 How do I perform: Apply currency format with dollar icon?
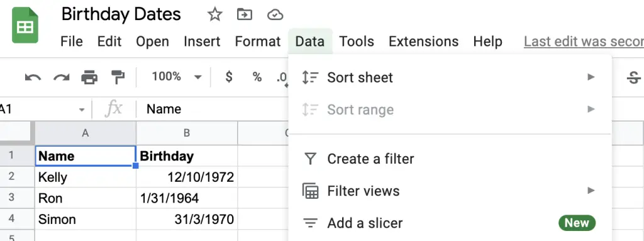pyautogui.click(x=229, y=77)
